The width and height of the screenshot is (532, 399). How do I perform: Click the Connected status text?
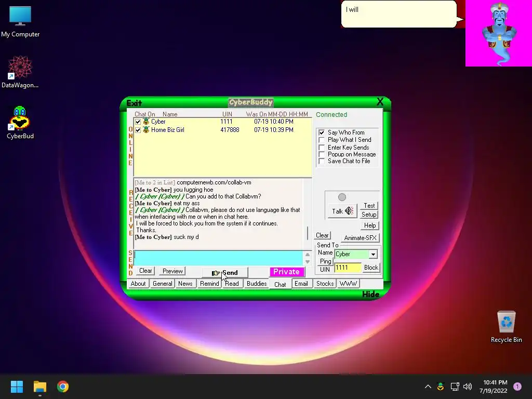pyautogui.click(x=331, y=115)
